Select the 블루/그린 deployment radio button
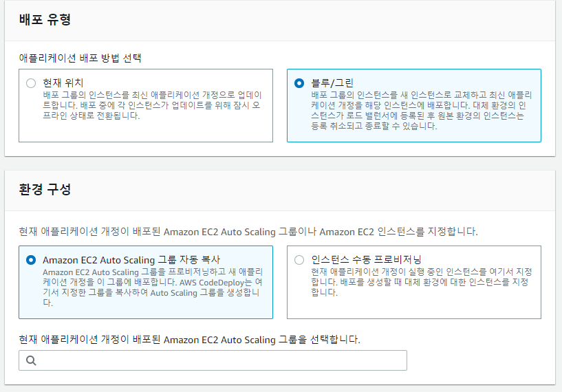562x392 pixels. coord(299,83)
